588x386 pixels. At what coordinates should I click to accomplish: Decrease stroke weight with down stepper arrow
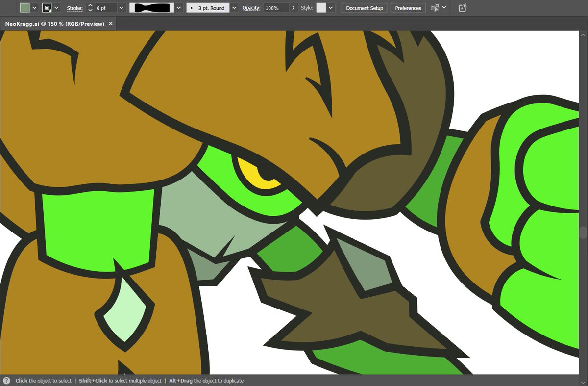(90, 11)
